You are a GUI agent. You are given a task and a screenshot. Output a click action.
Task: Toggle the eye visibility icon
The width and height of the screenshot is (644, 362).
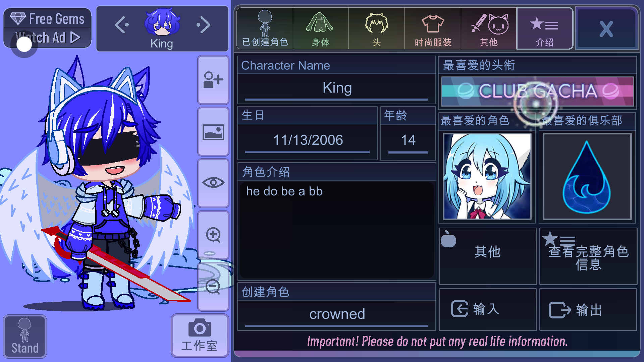point(213,183)
